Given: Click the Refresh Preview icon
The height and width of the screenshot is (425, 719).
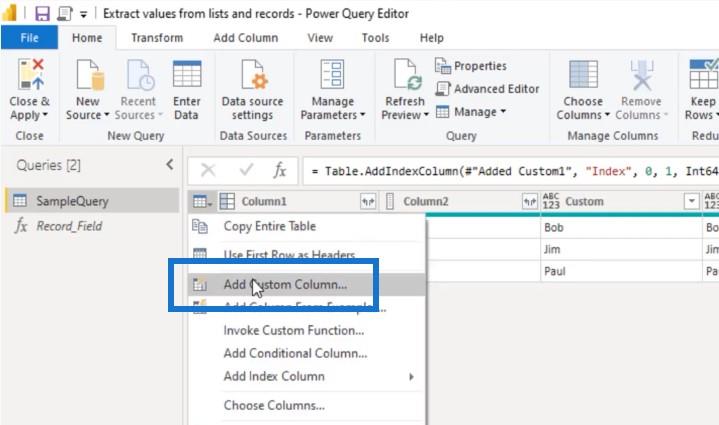Looking at the screenshot, I should pyautogui.click(x=407, y=74).
